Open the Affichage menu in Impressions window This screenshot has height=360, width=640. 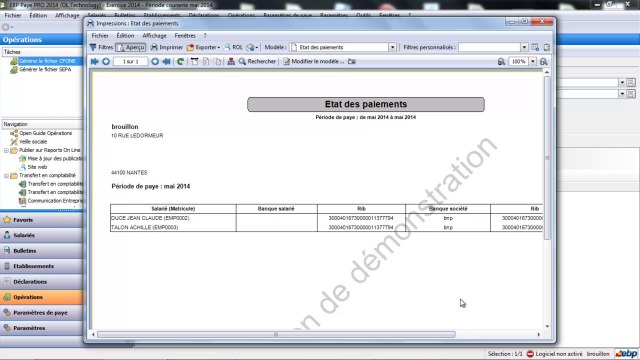(154, 36)
